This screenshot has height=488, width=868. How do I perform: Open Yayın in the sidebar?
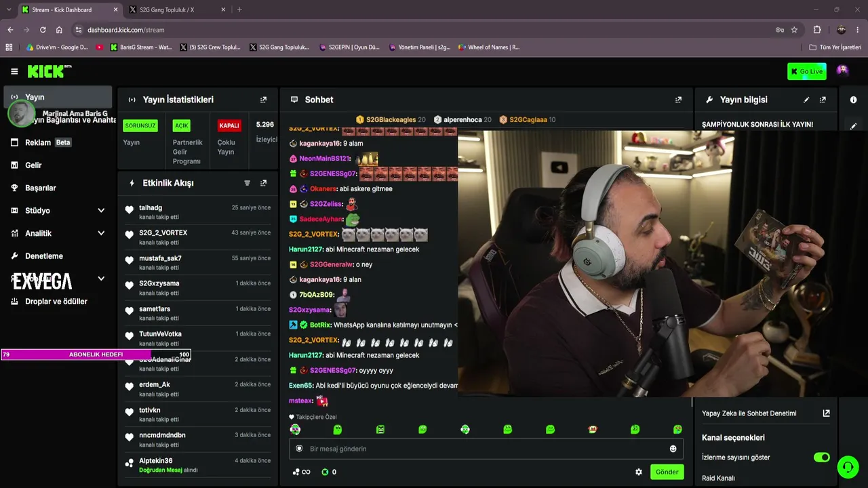[58, 97]
